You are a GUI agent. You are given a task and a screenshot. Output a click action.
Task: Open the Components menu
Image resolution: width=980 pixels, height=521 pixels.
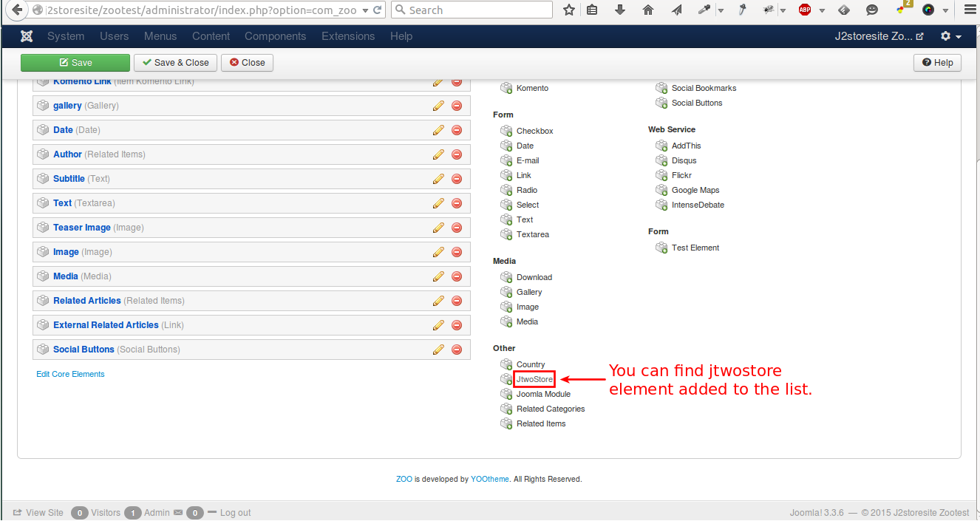[275, 36]
